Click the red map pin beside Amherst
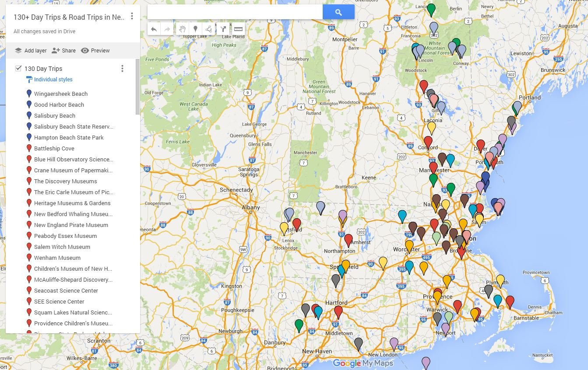 pyautogui.click(x=349, y=241)
